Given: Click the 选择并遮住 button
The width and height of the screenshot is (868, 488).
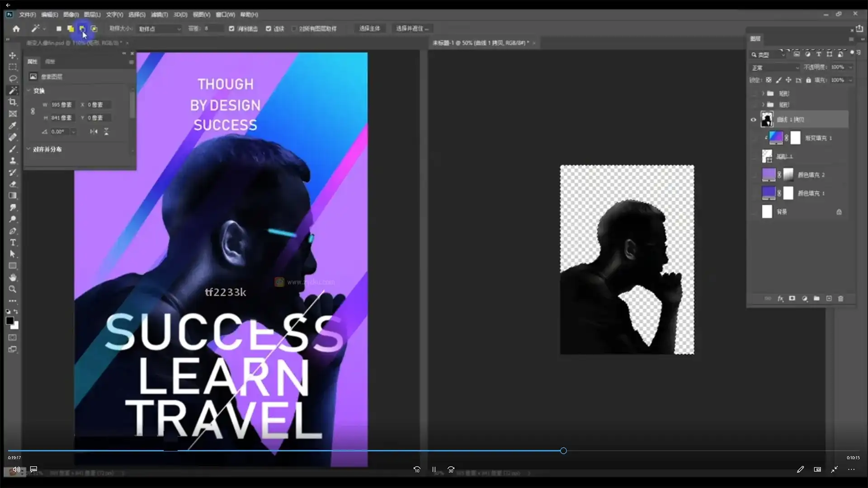Looking at the screenshot, I should point(412,28).
